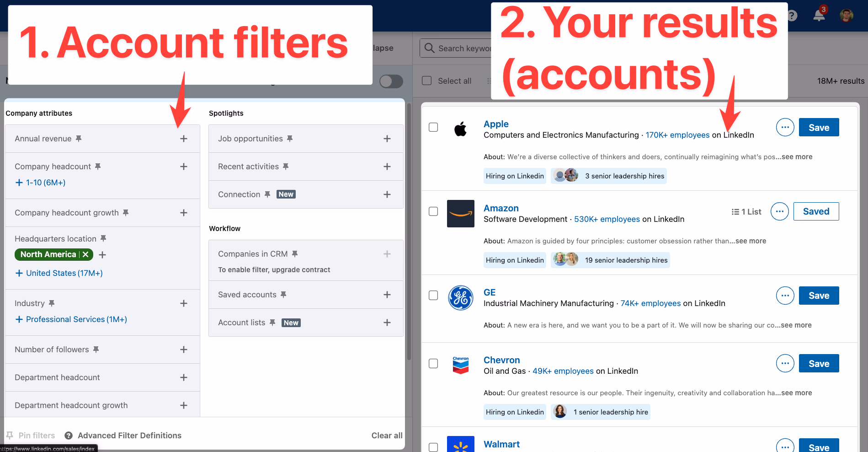Add the Professional Services industry suggestion
Image resolution: width=868 pixels, height=452 pixels.
[x=71, y=319]
